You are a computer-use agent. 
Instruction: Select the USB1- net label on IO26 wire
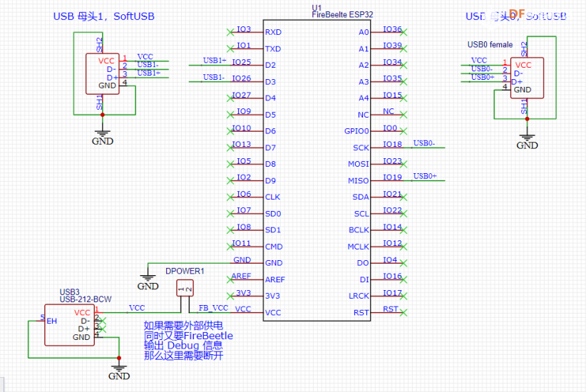(x=214, y=77)
